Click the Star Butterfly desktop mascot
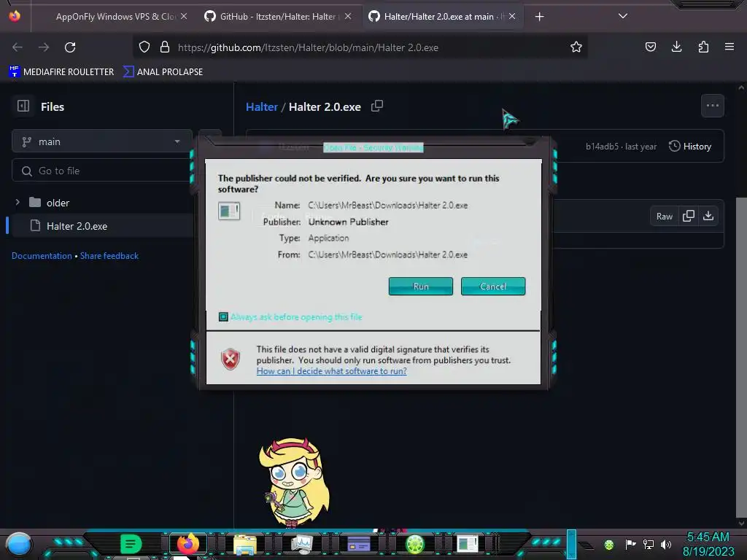Viewport: 747px width, 560px height. [x=294, y=483]
